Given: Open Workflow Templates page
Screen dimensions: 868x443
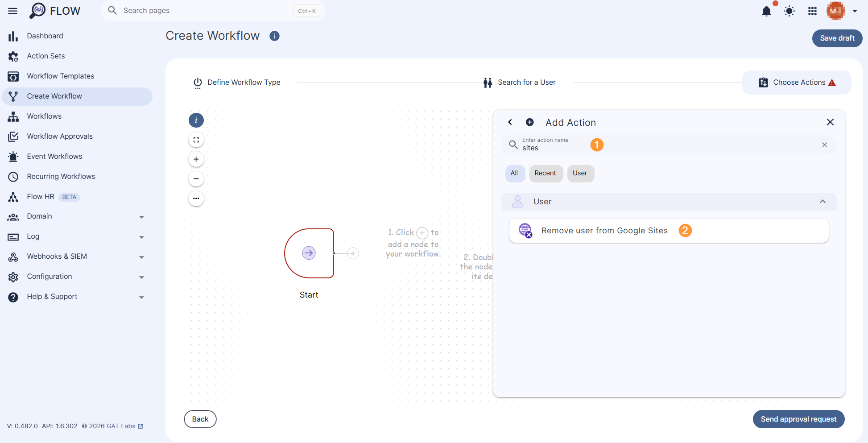Looking at the screenshot, I should point(77,76).
